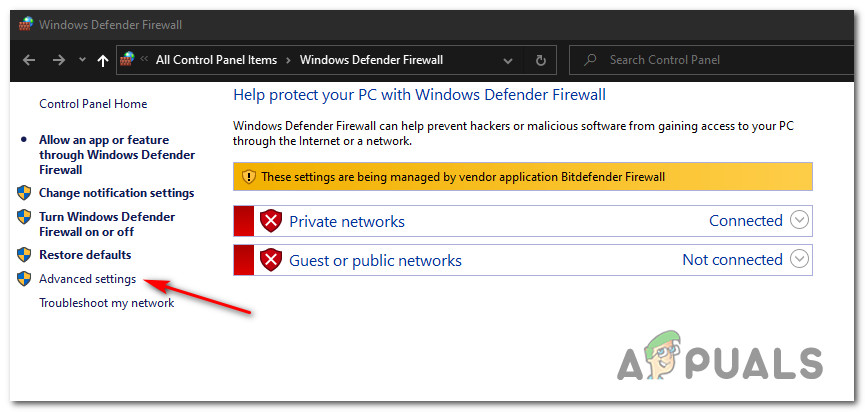Click the Search Control Panel field
Screen dimensions: 865x412
coord(710,60)
